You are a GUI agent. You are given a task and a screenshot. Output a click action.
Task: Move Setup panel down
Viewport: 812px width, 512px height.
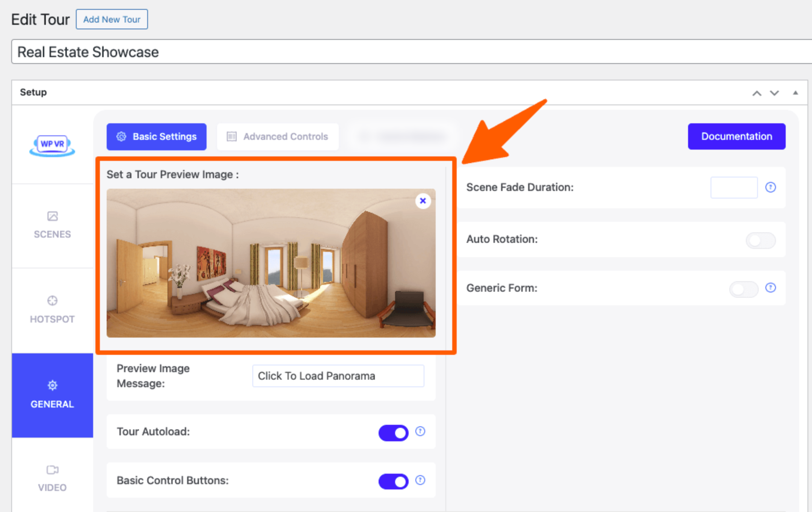(774, 93)
